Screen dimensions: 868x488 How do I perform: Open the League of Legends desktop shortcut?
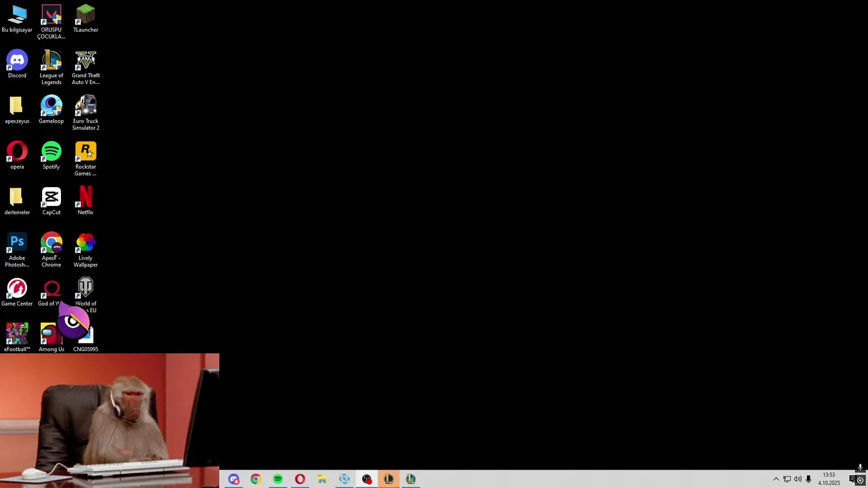pos(51,68)
